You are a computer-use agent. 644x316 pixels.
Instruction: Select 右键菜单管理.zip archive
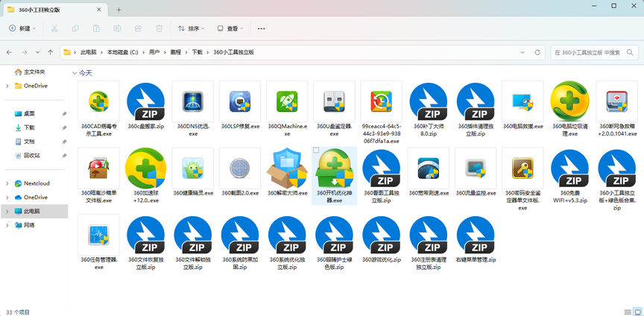(x=476, y=236)
